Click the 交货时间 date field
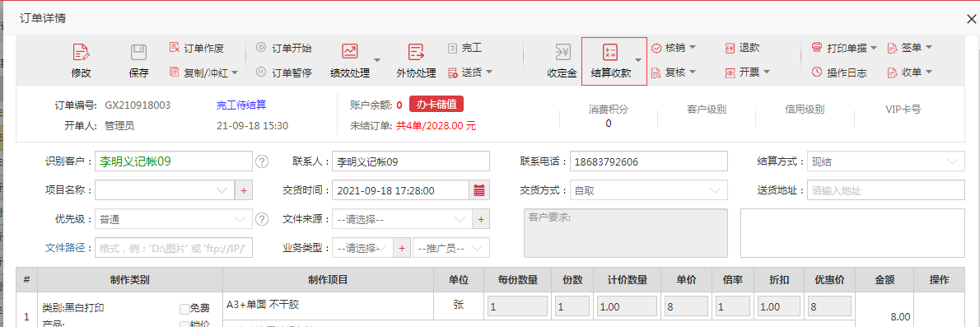This screenshot has height=327, width=980. click(x=400, y=190)
